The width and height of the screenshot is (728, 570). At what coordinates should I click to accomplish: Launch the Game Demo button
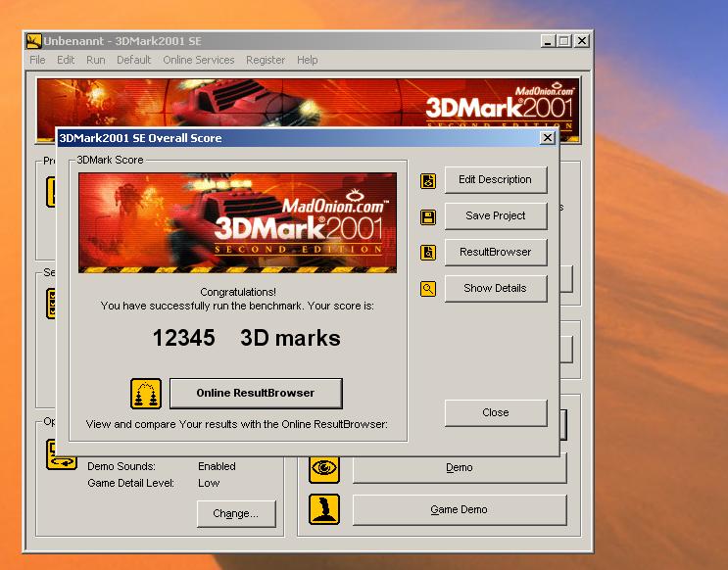(460, 509)
